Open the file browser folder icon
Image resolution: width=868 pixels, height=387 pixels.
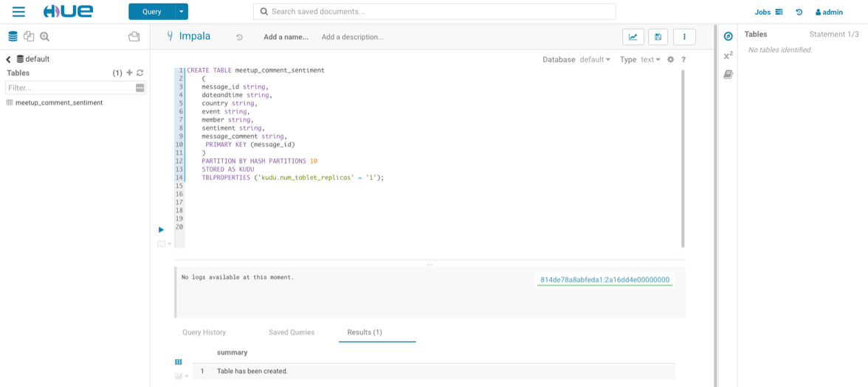point(134,37)
